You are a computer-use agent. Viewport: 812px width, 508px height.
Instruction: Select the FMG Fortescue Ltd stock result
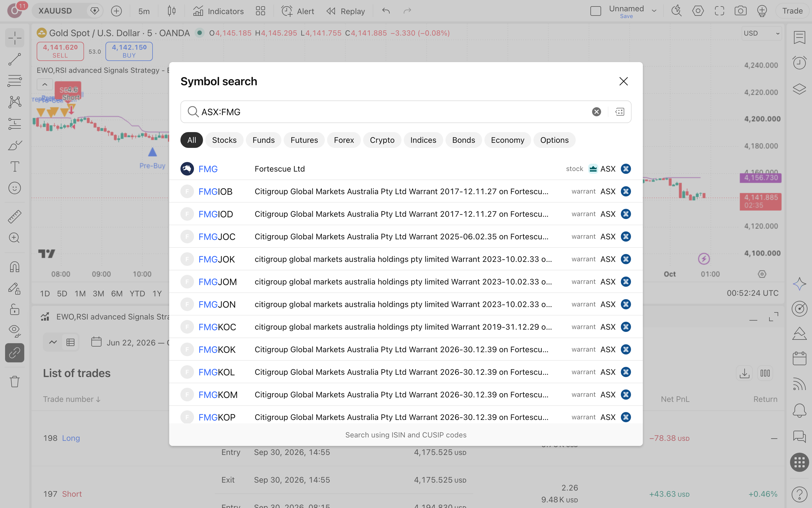tap(406, 169)
